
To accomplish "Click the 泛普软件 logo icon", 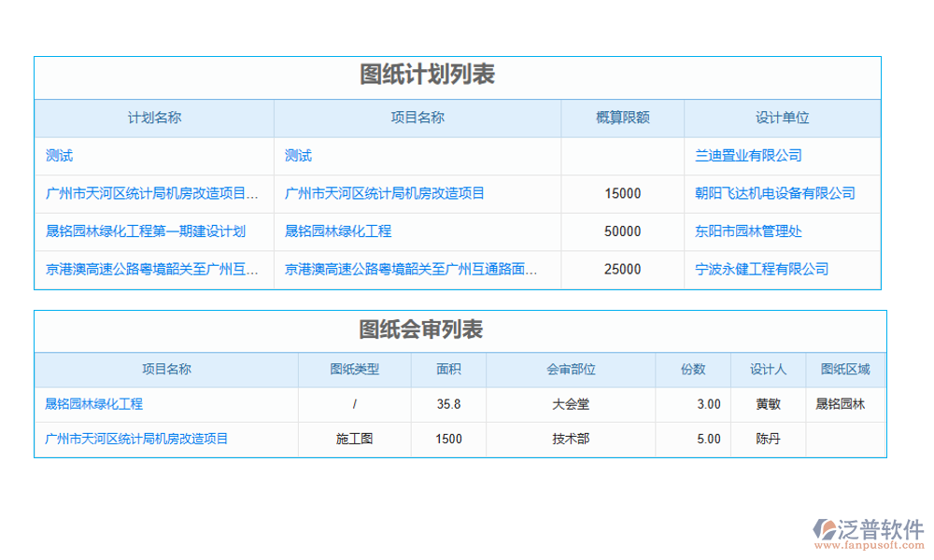I will click(828, 529).
